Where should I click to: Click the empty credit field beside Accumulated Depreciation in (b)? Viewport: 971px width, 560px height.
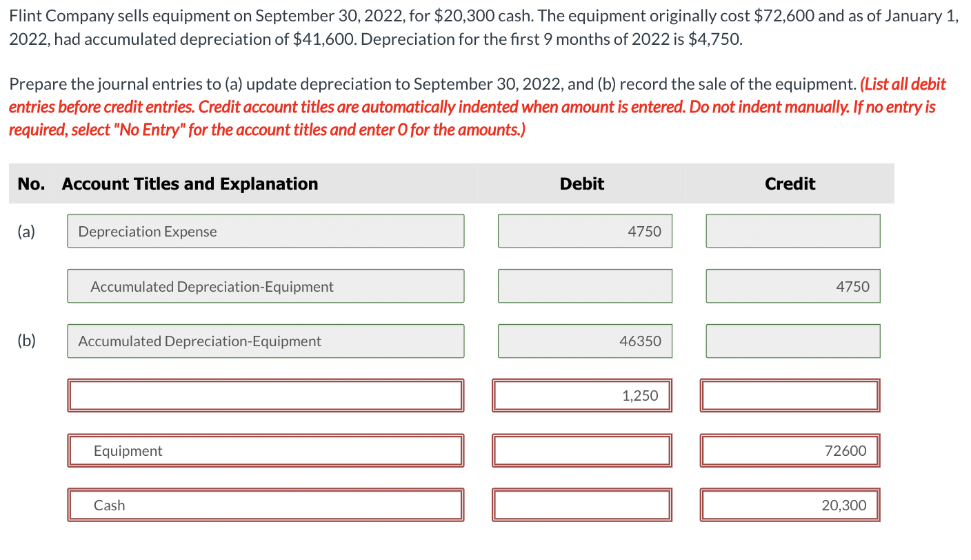coord(792,341)
